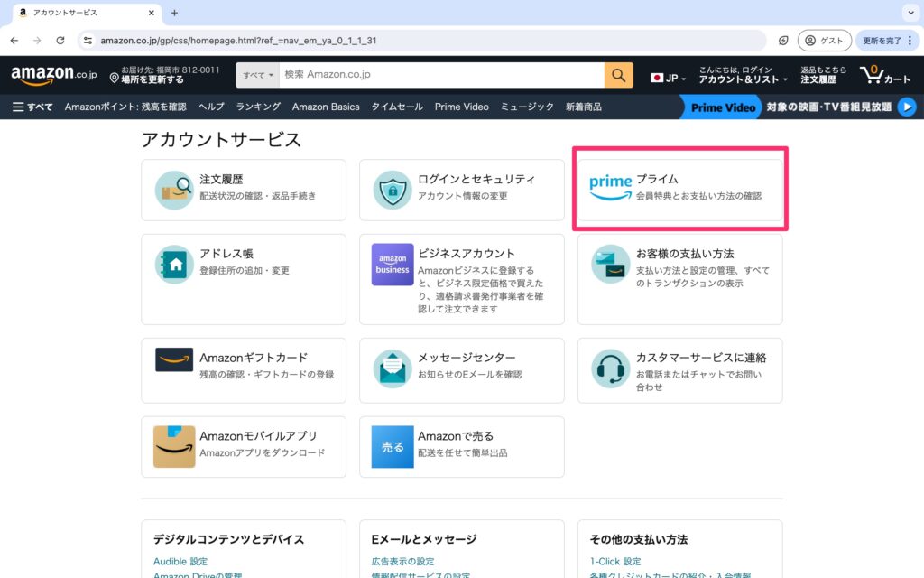
Task: Click the その他の支払い方法 heading
Action: 639,539
